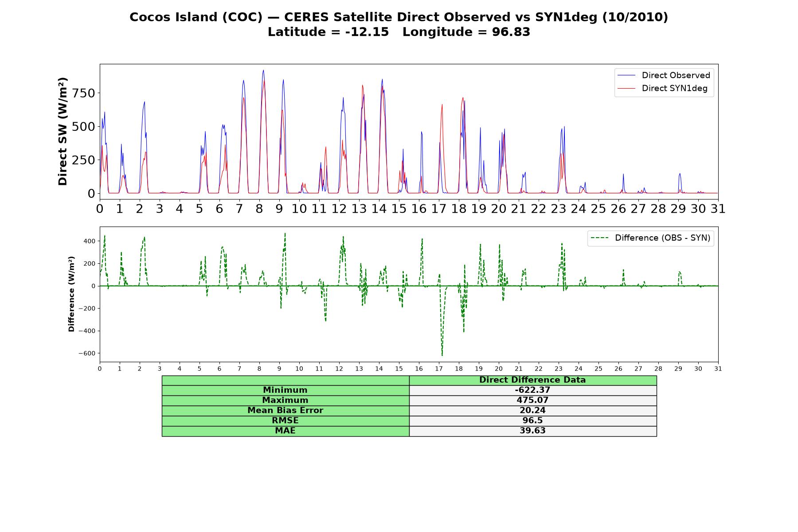Image resolution: width=798 pixels, height=532 pixels.
Task: Click the Cocos Island chart title
Action: 399,17
